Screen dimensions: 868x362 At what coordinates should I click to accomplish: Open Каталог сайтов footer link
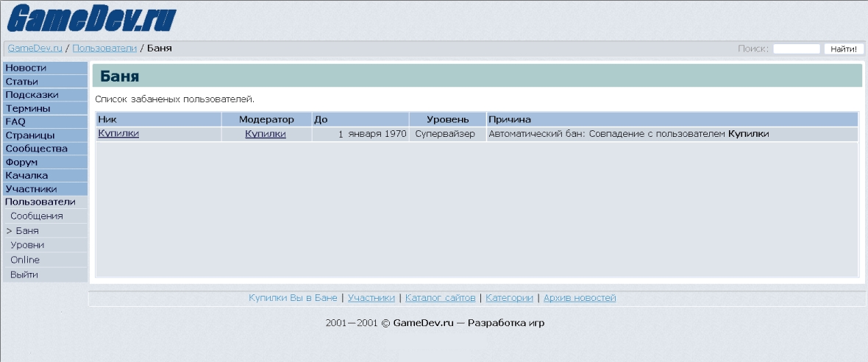(x=440, y=298)
